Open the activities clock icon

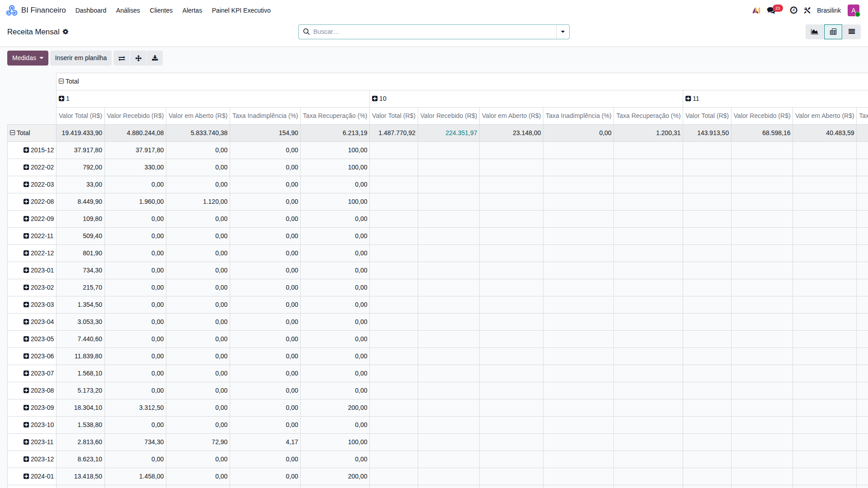click(x=793, y=10)
